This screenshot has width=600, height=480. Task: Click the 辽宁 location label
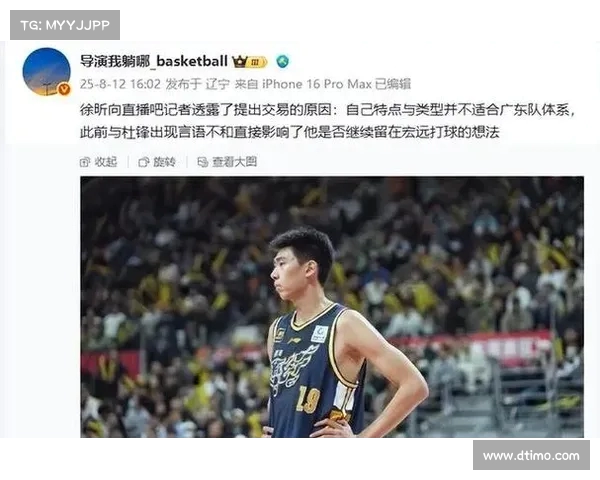point(217,84)
